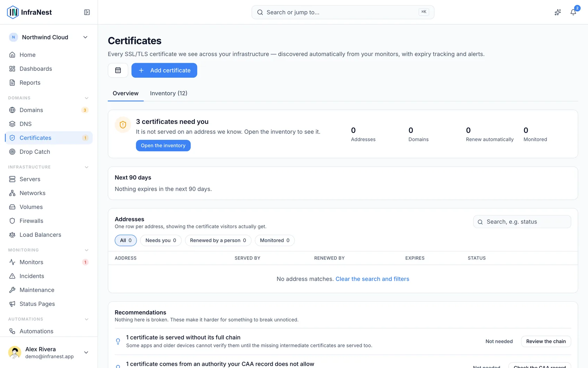This screenshot has width=588, height=368.
Task: Select the All filter chip
Action: coord(126,240)
